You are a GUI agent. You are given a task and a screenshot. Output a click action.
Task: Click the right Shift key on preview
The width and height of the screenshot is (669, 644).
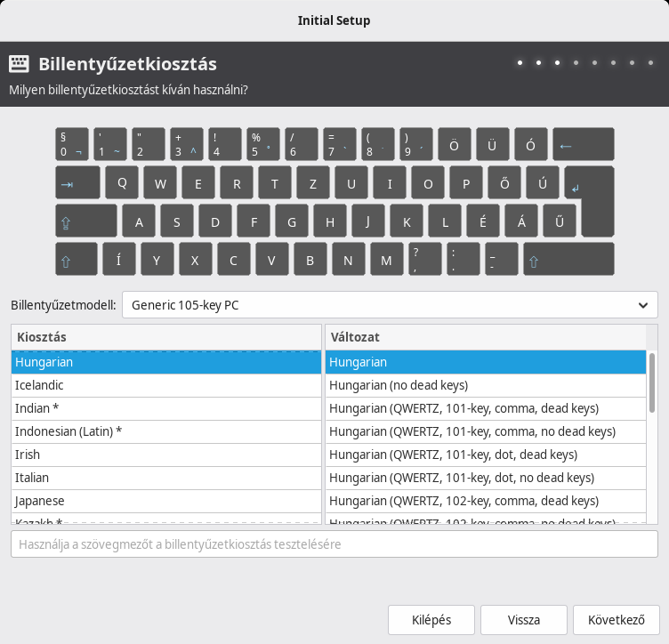click(x=568, y=260)
